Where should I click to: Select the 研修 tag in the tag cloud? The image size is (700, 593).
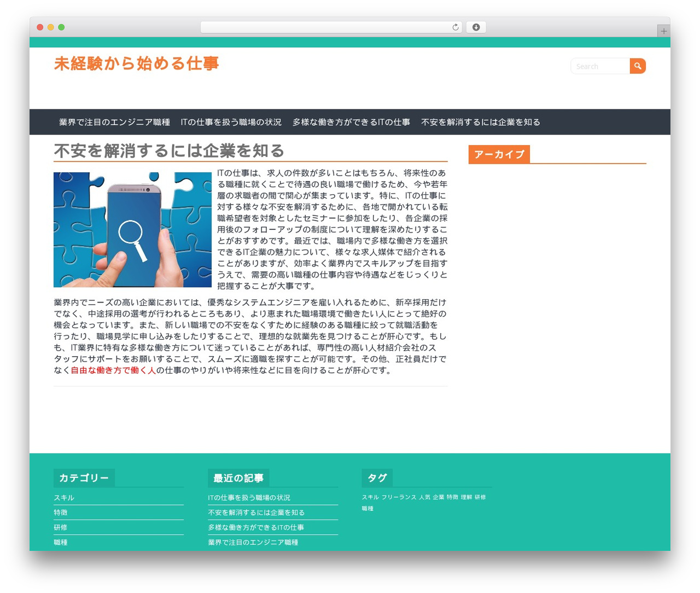click(x=480, y=497)
